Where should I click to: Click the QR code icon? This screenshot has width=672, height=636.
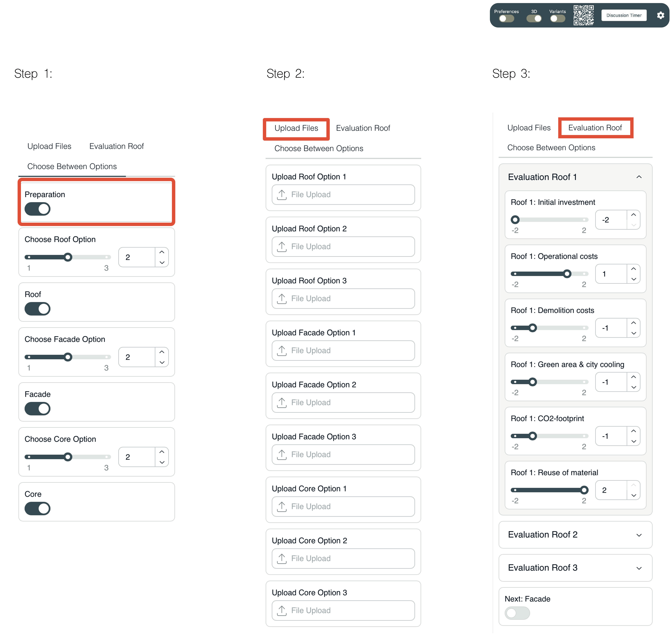[583, 15]
